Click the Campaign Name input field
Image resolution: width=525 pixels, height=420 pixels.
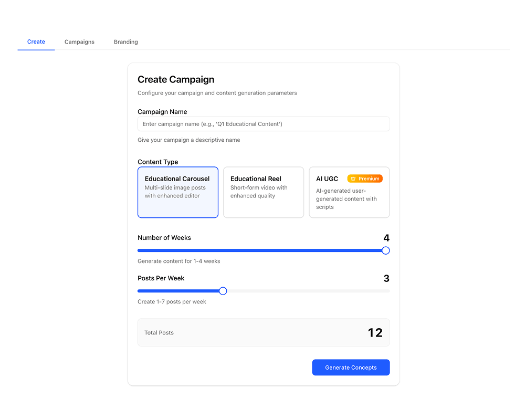point(263,123)
